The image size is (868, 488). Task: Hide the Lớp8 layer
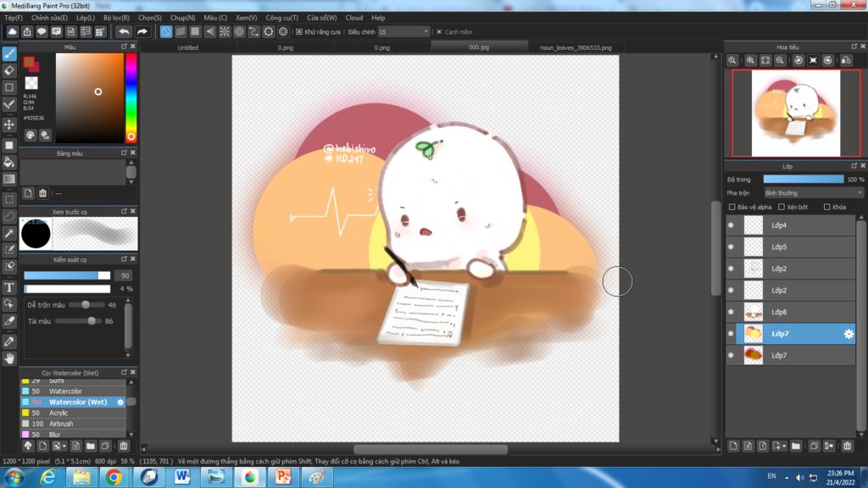[x=731, y=312]
